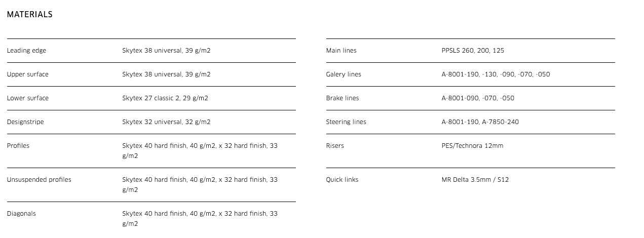This screenshot has height=238, width=644.
Task: Click the A-8001-190, A-7850-240 value
Action: (480, 122)
